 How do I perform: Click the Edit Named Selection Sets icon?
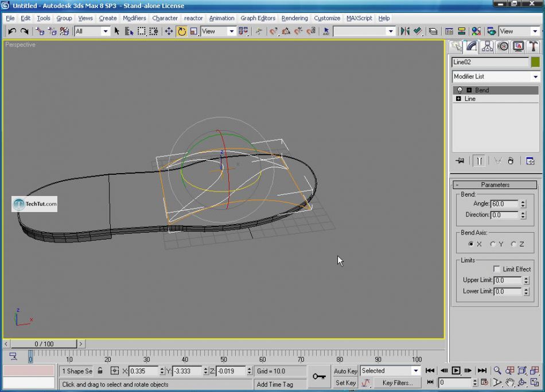326,32
